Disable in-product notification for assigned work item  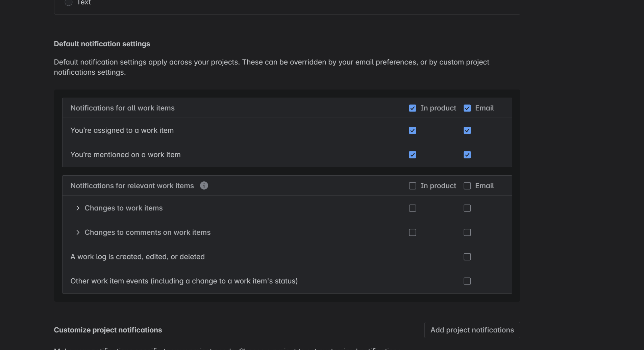click(x=413, y=130)
